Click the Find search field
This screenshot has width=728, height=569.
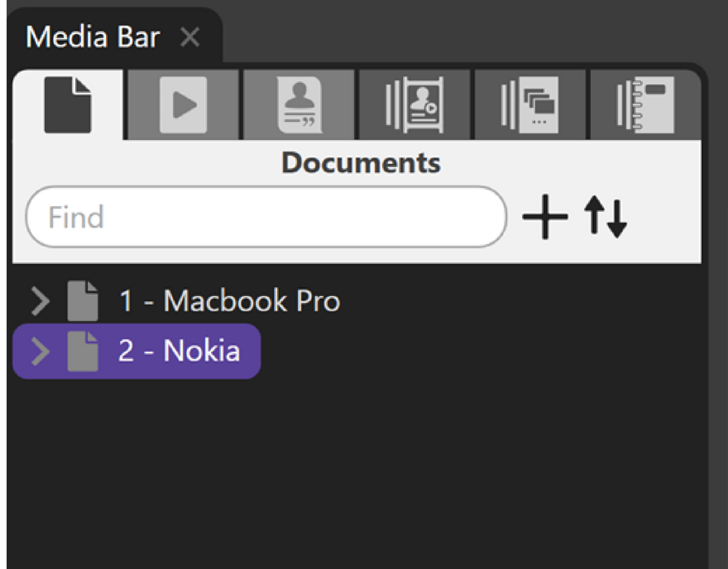coord(266,217)
